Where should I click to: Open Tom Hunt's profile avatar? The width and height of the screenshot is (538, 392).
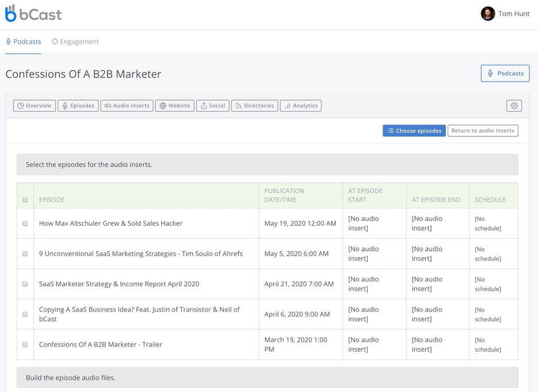[x=488, y=13]
